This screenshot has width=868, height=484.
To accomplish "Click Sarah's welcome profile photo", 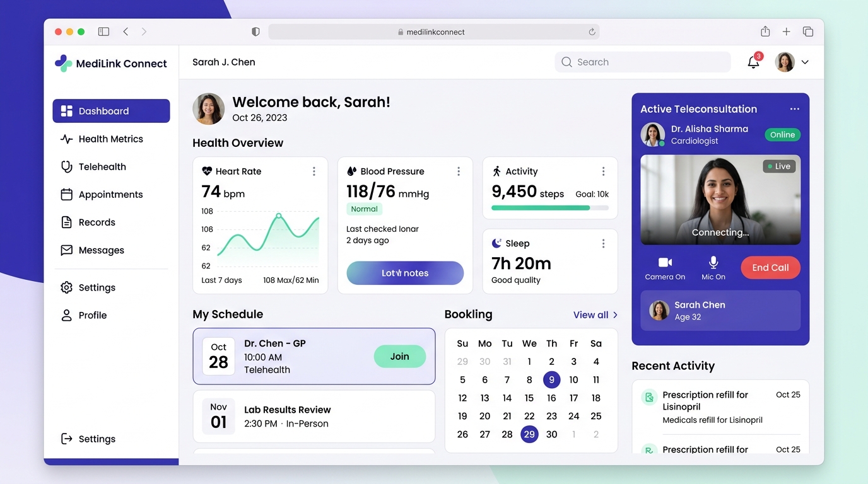I will coord(208,109).
